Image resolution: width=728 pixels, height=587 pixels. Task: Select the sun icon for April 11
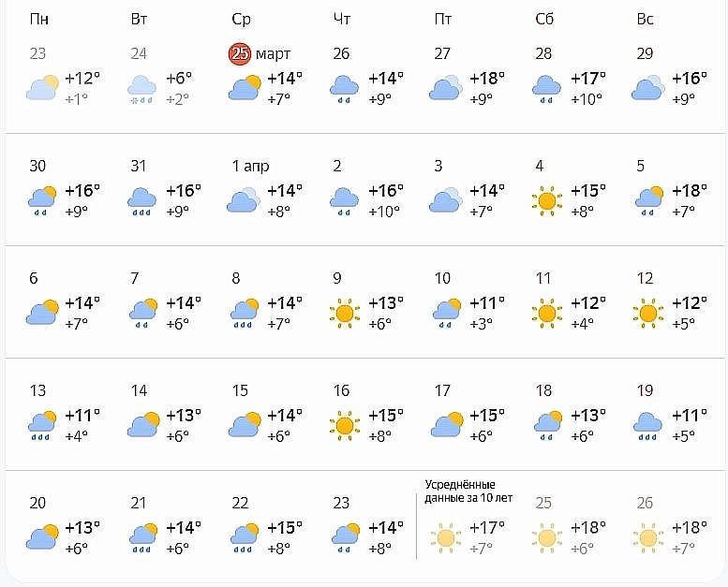coord(547,312)
